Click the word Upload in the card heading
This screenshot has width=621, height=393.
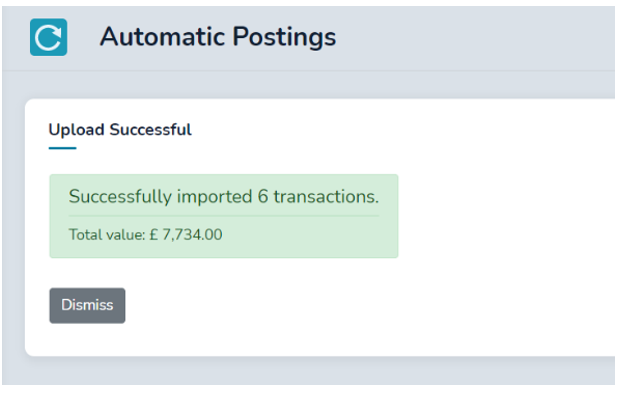pos(76,130)
